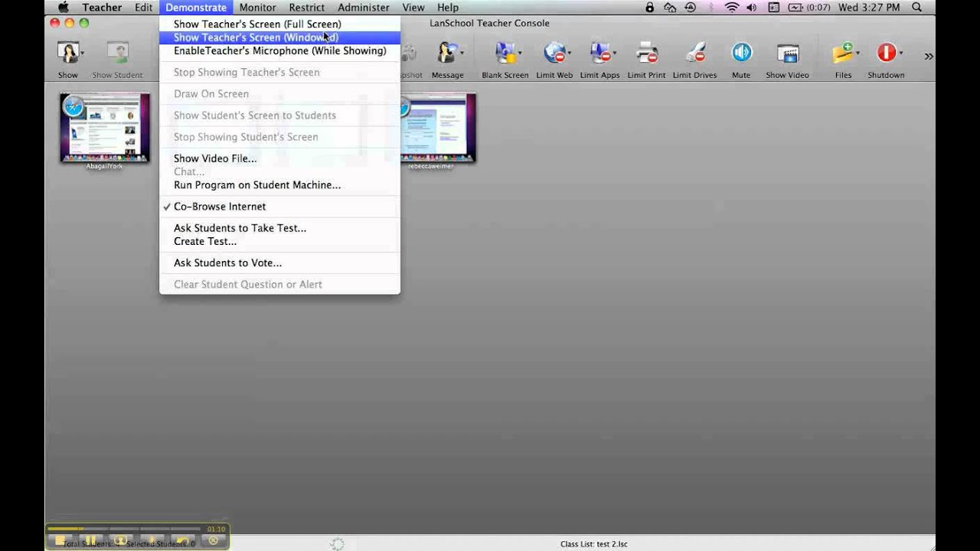Image resolution: width=980 pixels, height=551 pixels.
Task: Open the View menu
Action: (x=413, y=7)
